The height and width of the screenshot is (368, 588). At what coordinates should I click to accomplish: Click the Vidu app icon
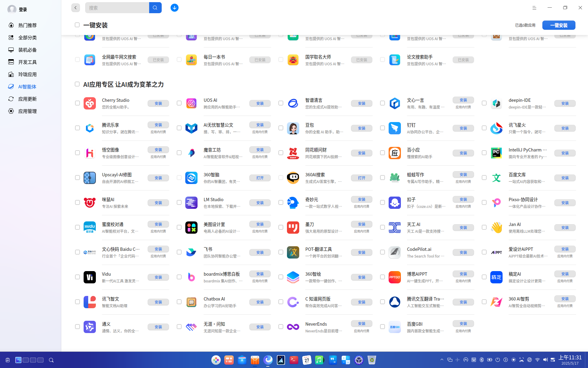pyautogui.click(x=90, y=277)
